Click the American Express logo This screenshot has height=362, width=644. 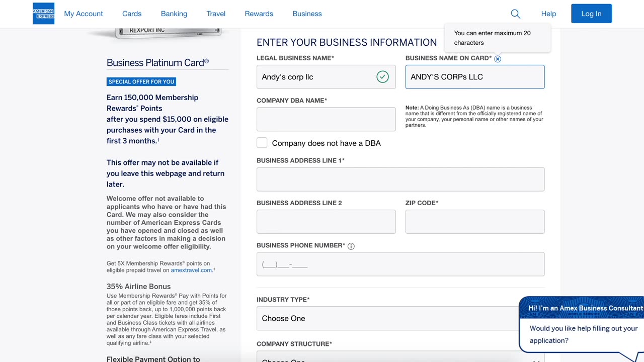(x=43, y=14)
